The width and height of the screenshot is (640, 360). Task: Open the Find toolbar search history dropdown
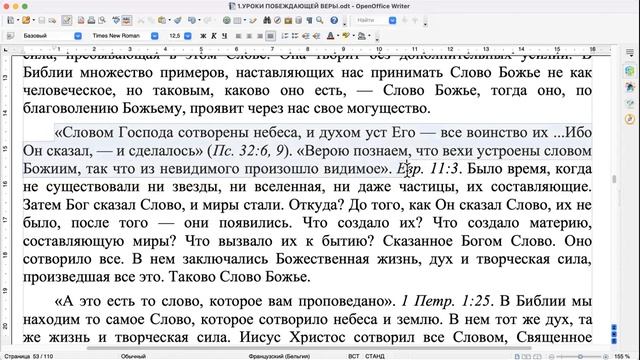(392, 20)
